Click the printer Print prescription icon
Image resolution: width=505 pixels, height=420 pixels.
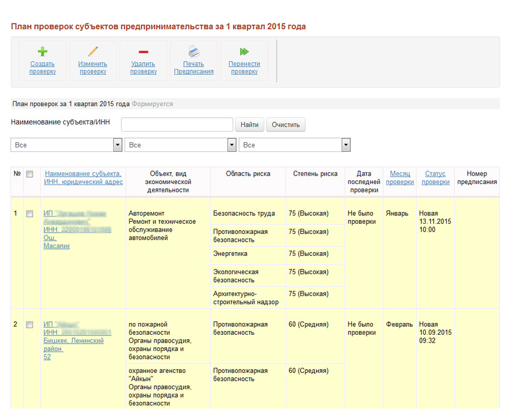194,52
